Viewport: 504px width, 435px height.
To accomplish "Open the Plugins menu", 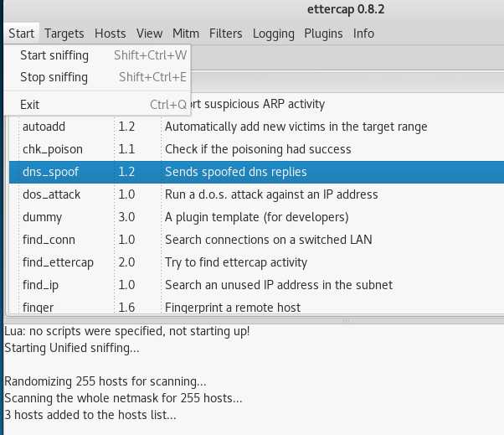I will (x=323, y=34).
